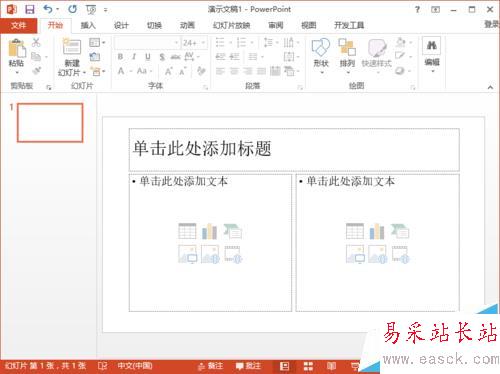
Task: Switch to the Transitions tab
Action: pos(154,25)
